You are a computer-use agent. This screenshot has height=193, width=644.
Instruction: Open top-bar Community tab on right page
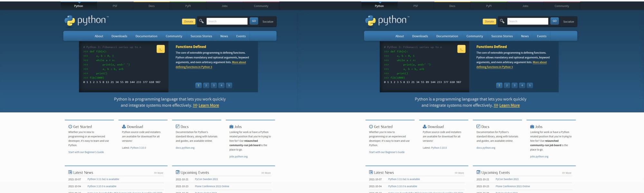[x=562, y=6]
